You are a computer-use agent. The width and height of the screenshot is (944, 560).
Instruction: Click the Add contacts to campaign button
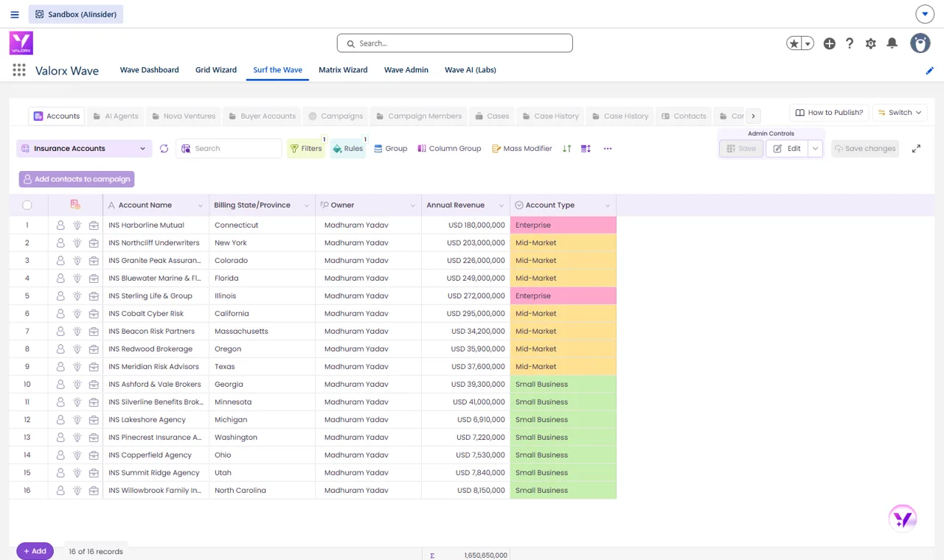click(77, 179)
